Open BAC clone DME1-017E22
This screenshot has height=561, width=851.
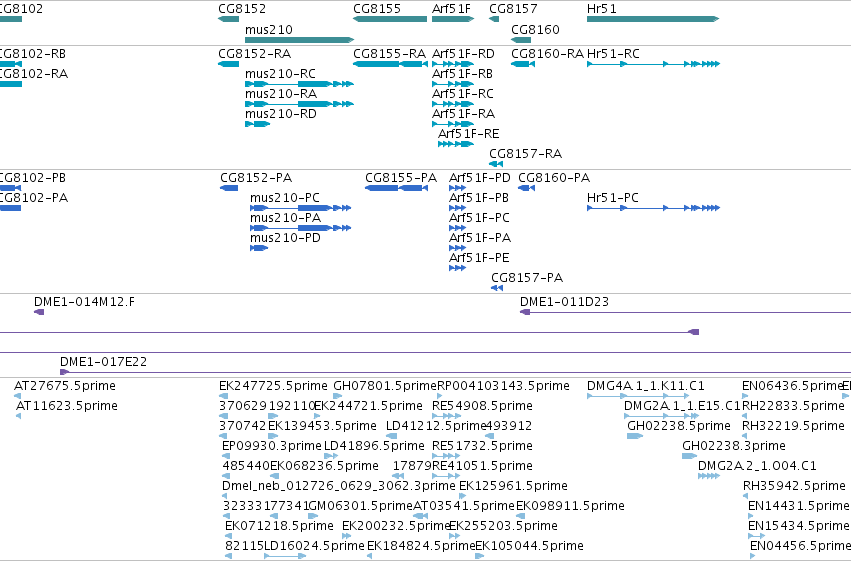point(104,362)
